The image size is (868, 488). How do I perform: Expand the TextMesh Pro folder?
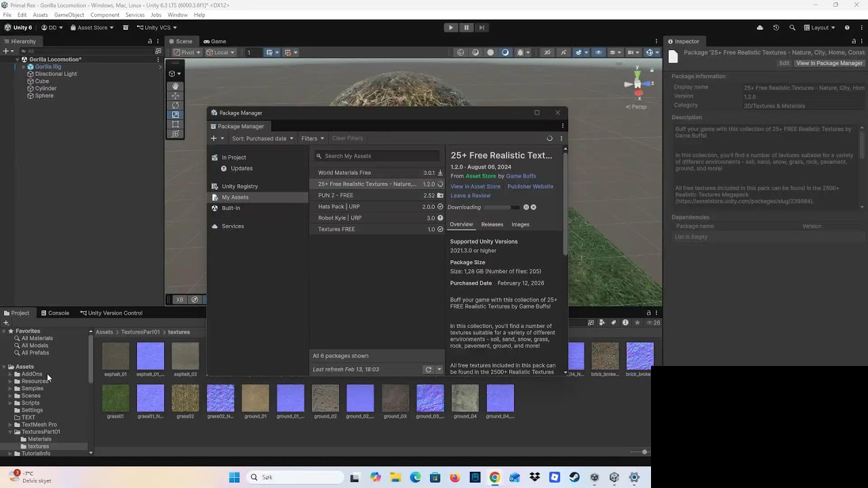point(10,424)
